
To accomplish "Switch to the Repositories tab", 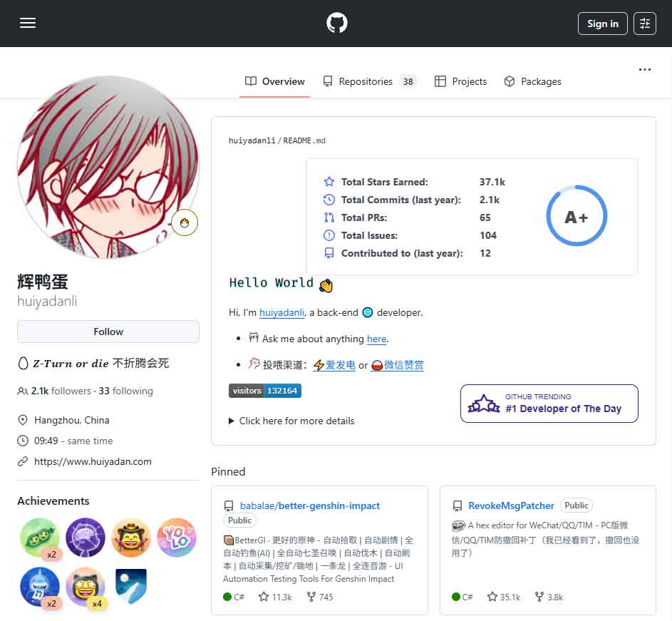I will coord(365,81).
